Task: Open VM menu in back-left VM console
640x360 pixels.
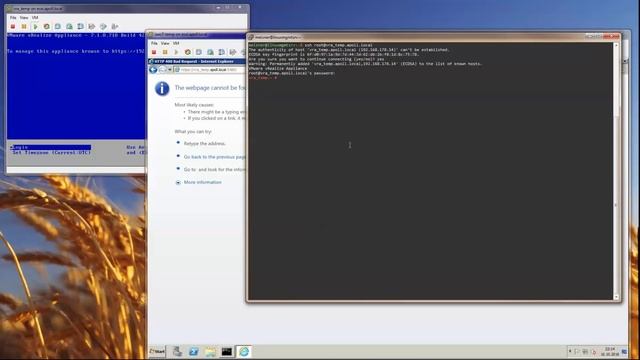Action: pyautogui.click(x=35, y=18)
